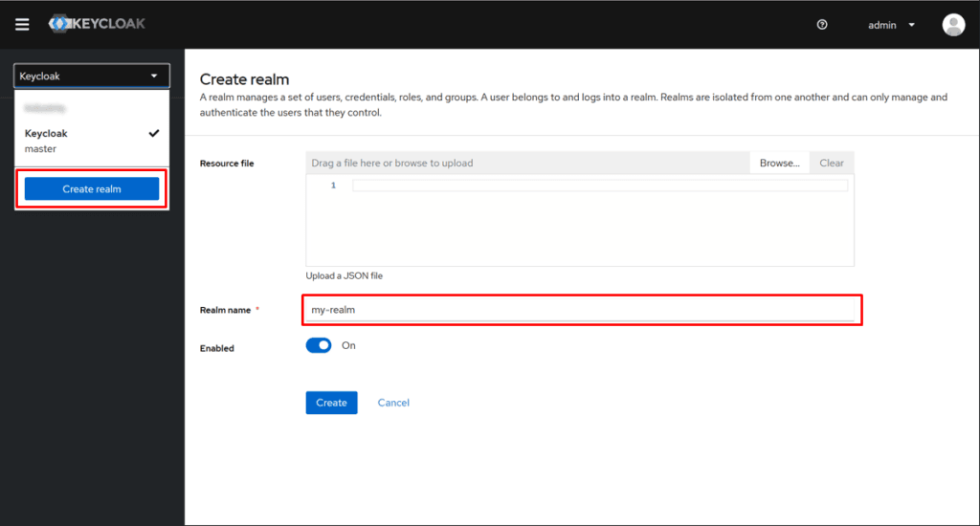Click the Cancel link
This screenshot has width=980, height=526.
[393, 403]
